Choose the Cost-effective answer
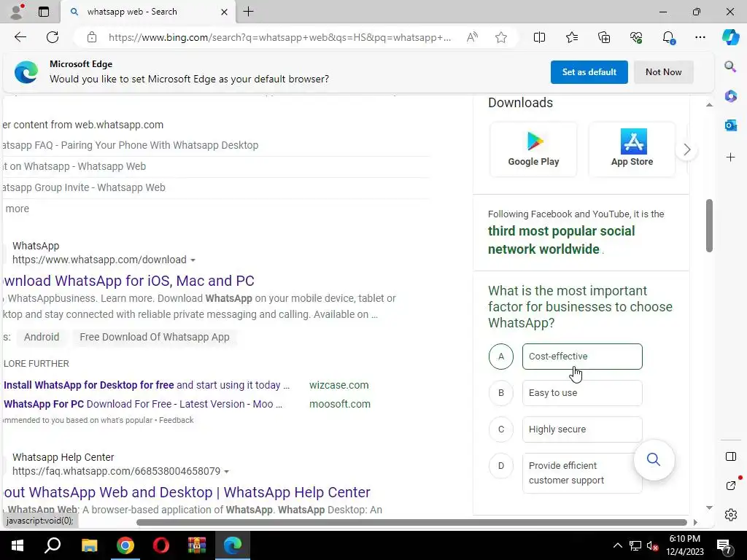This screenshot has height=560, width=747. coord(582,356)
